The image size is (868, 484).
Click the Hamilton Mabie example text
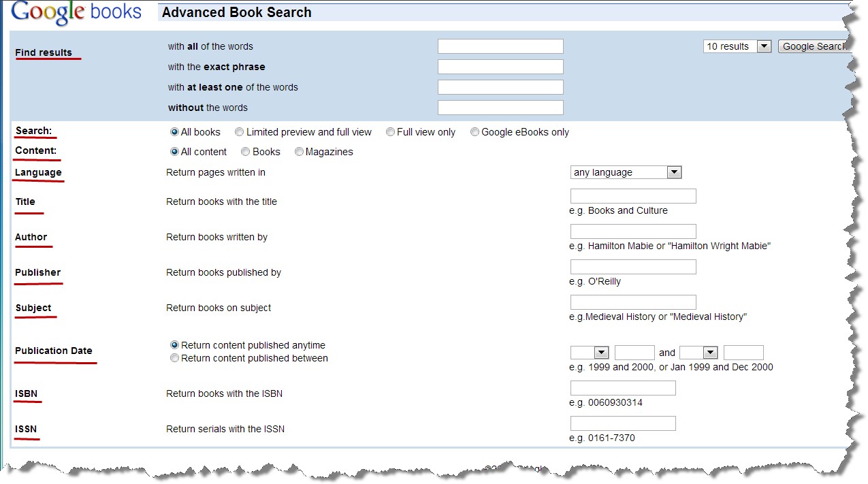pyautogui.click(x=670, y=246)
